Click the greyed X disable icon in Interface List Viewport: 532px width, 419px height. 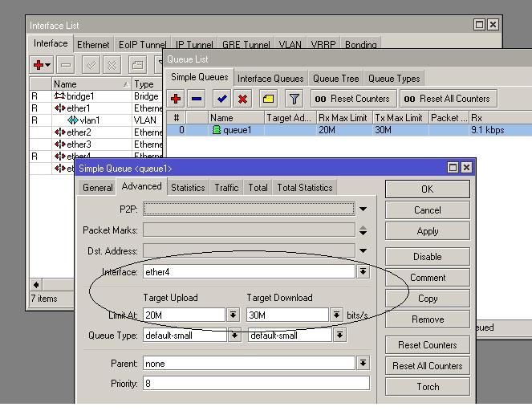[x=112, y=64]
